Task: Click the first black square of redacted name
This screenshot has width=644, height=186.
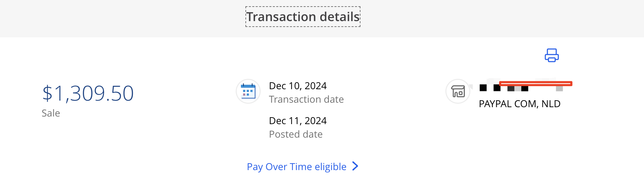Action: click(x=483, y=88)
